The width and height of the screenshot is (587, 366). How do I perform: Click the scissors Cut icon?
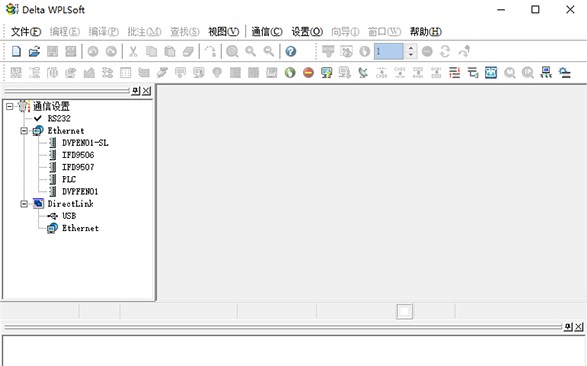coord(133,51)
